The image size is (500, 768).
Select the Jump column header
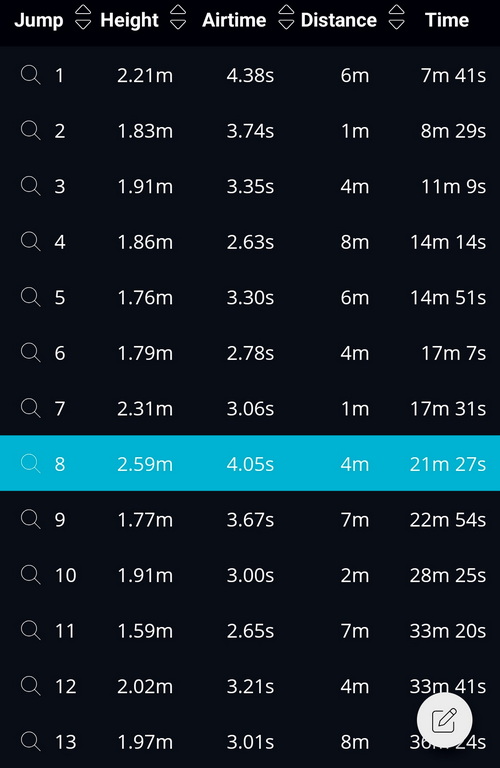tap(39, 20)
